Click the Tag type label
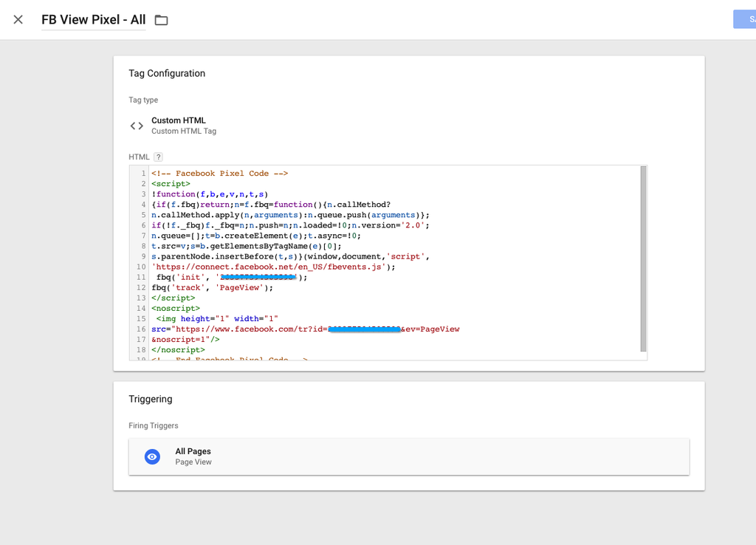 tap(143, 100)
